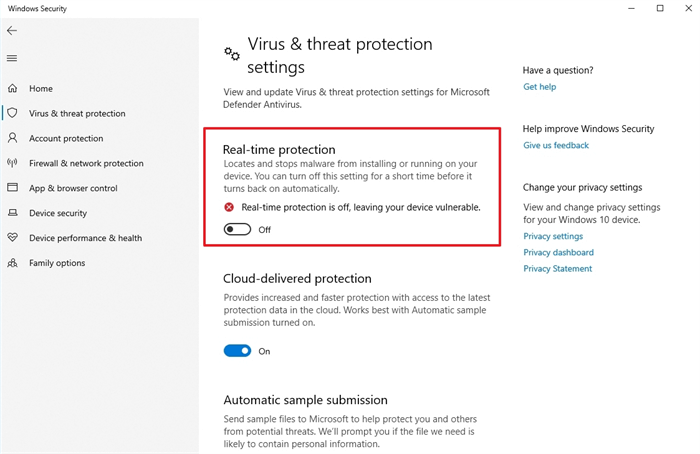
Task: Turn off the Cloud-delivered protection toggle
Action: [x=237, y=351]
